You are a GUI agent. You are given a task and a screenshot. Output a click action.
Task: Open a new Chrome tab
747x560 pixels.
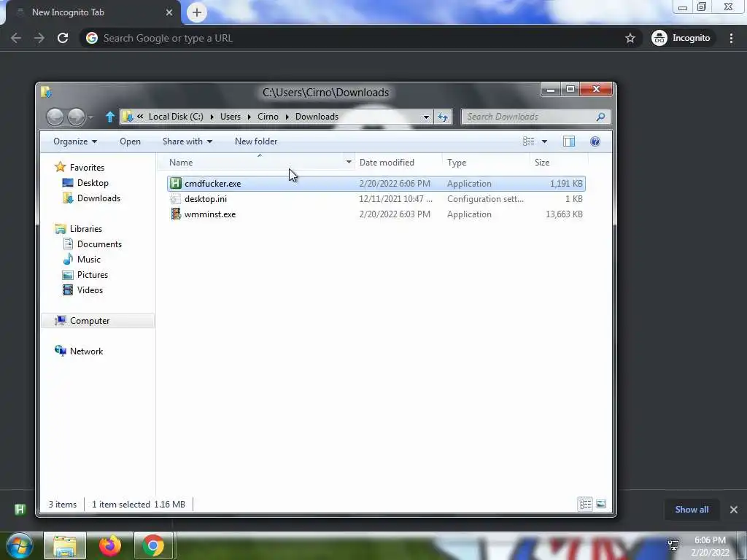(x=197, y=12)
